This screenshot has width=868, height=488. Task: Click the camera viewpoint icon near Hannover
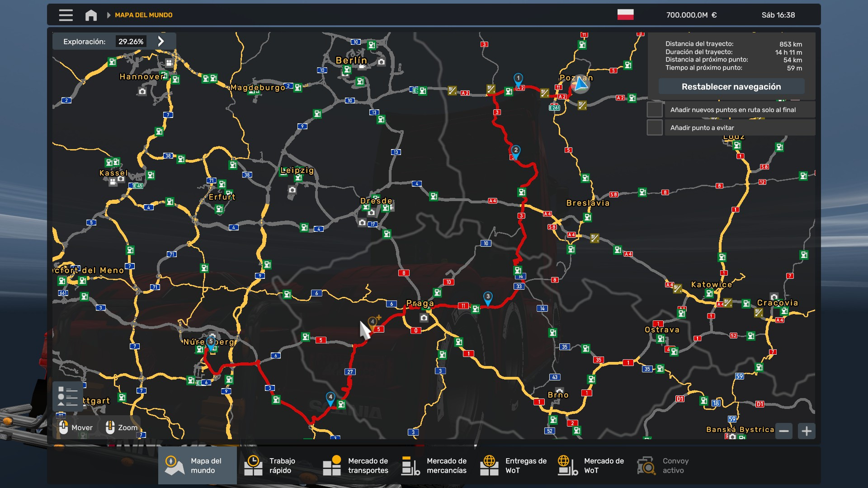click(x=142, y=91)
